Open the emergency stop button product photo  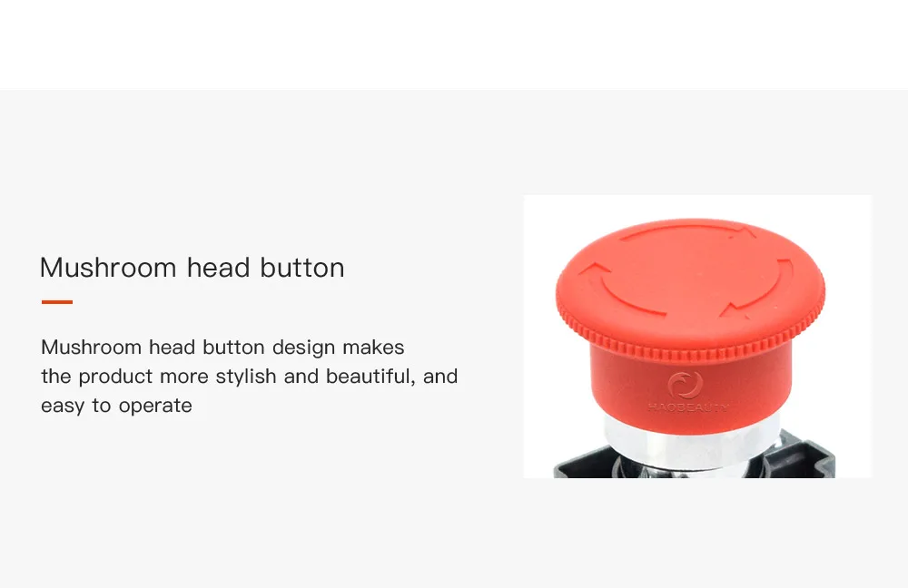coord(697,337)
